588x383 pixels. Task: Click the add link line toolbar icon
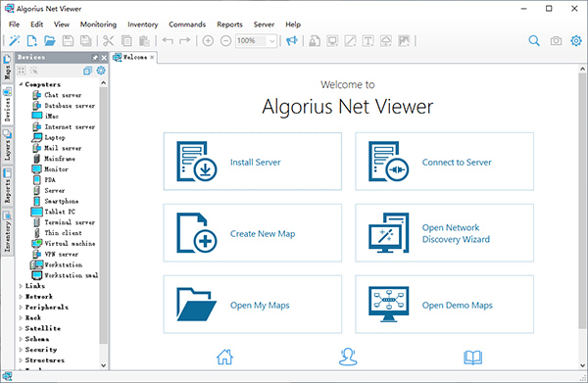pos(350,40)
